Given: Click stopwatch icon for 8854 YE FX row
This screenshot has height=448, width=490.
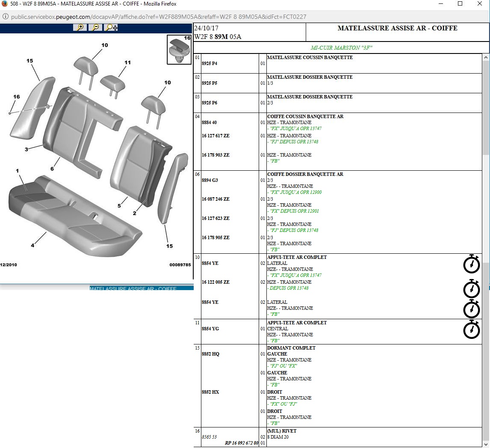Looking at the screenshot, I should pyautogui.click(x=471, y=264).
